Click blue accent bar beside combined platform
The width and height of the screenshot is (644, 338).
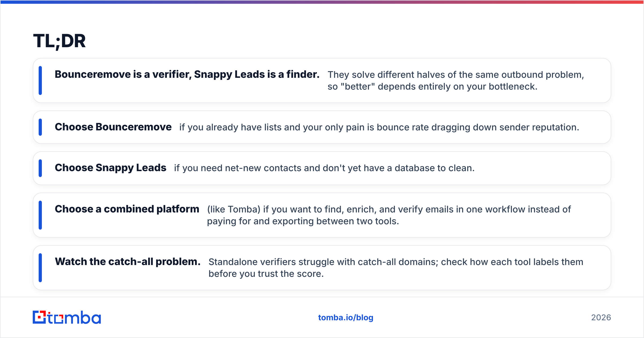(40, 215)
